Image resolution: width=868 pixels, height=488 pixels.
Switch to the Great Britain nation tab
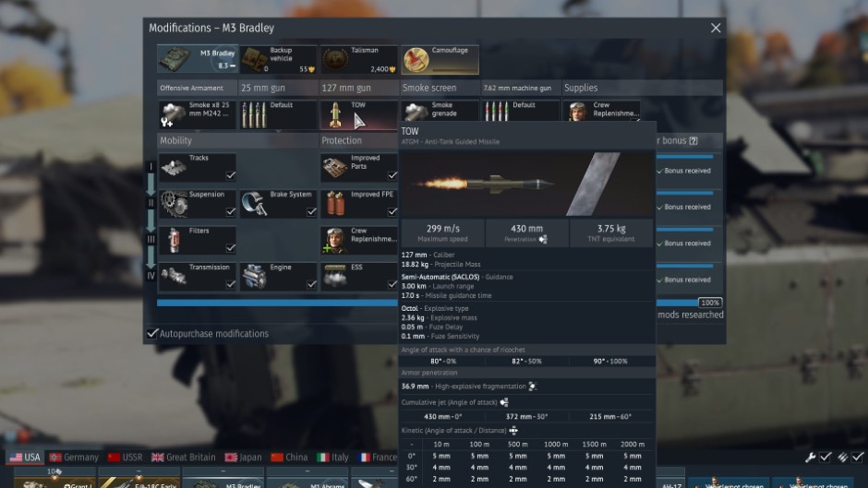click(x=183, y=458)
